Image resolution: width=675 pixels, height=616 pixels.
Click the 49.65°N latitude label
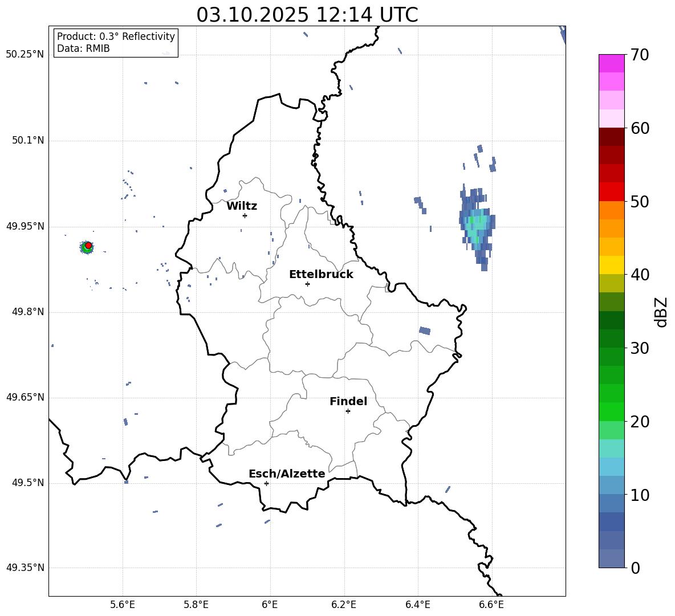tap(25, 397)
